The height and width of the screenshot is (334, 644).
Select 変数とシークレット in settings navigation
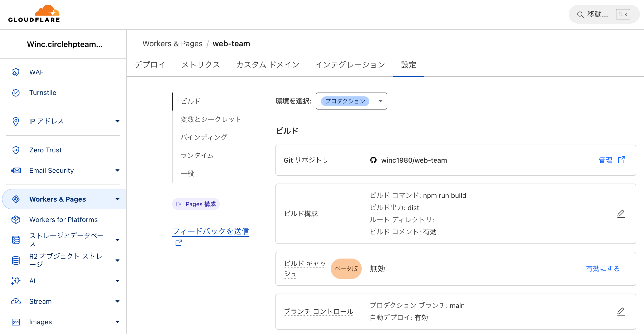[x=211, y=119]
